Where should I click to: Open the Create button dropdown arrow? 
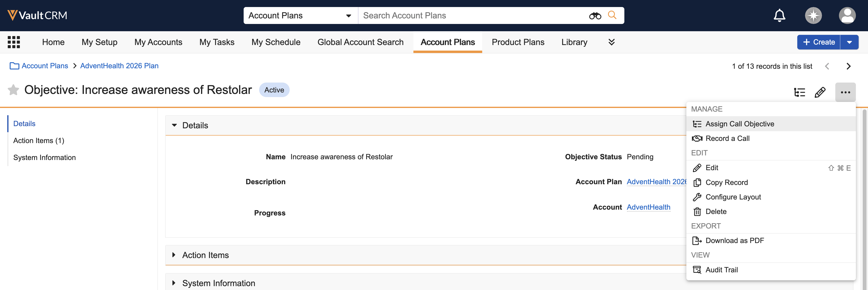[849, 42]
